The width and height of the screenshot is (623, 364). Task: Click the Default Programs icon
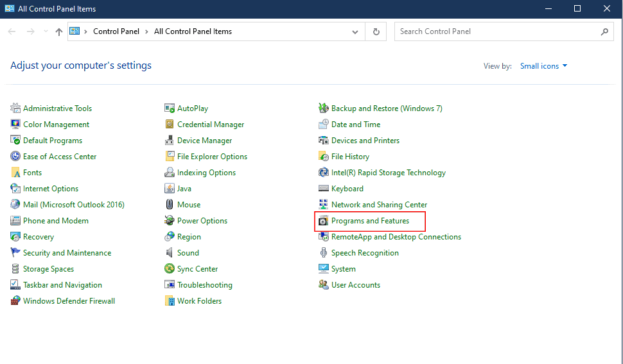15,140
